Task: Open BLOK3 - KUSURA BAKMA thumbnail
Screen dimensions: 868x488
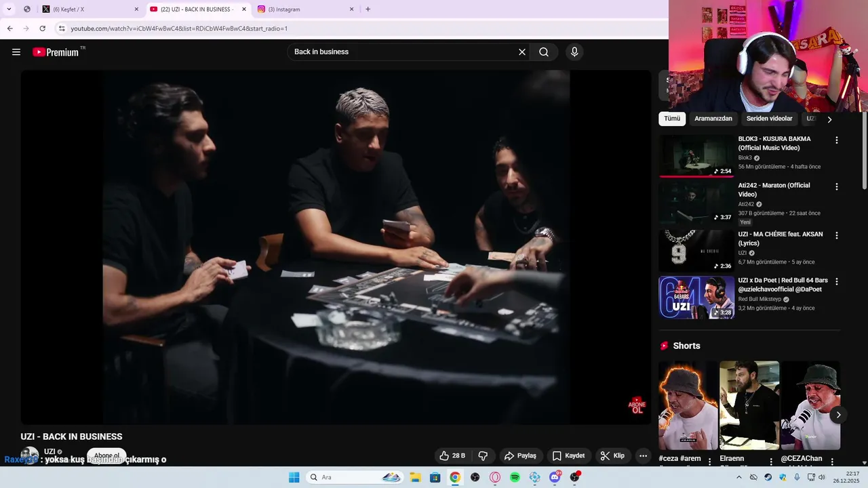Action: click(x=696, y=156)
